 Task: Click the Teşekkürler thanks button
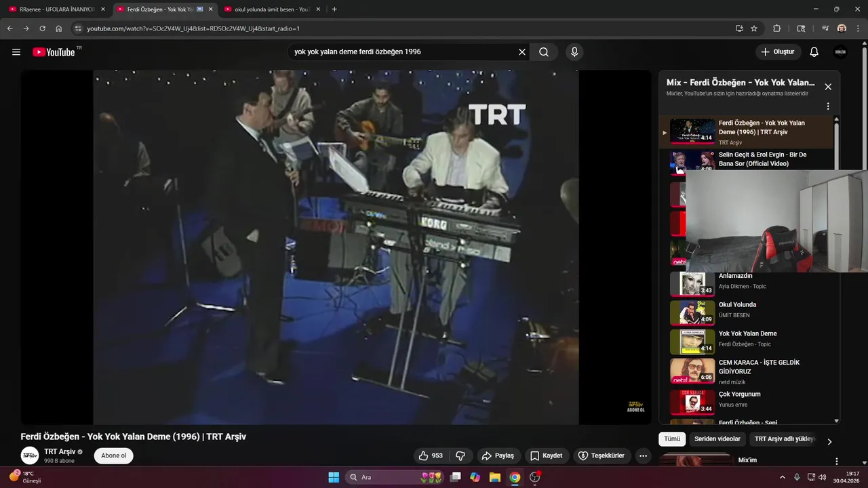[601, 455]
